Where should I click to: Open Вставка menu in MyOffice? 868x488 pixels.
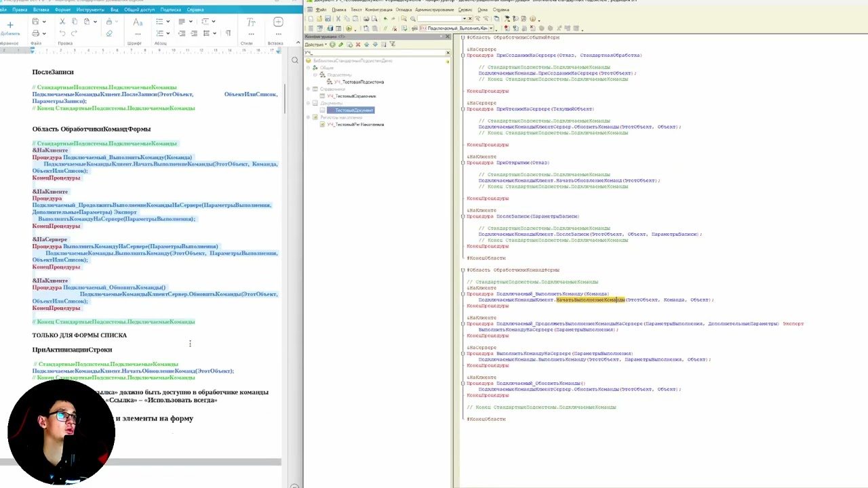coord(41,9)
